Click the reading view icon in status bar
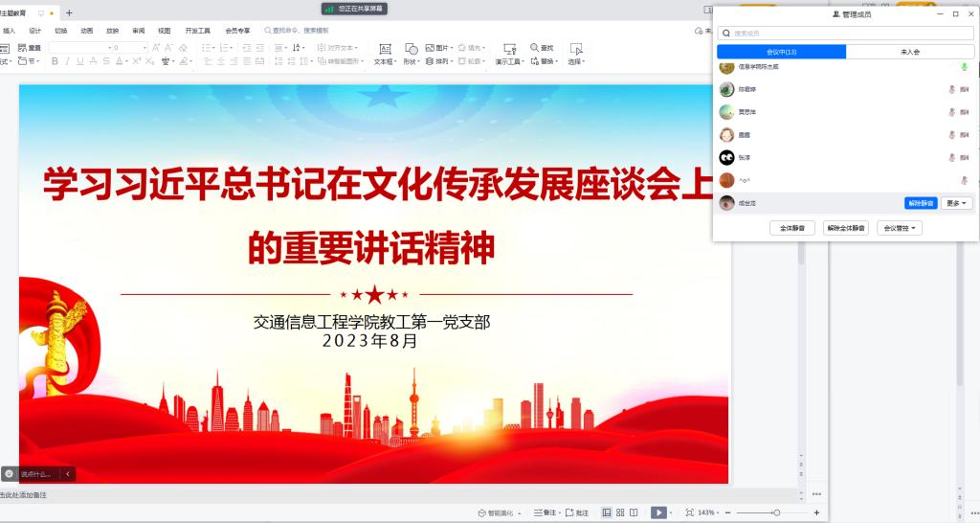 tap(634, 512)
